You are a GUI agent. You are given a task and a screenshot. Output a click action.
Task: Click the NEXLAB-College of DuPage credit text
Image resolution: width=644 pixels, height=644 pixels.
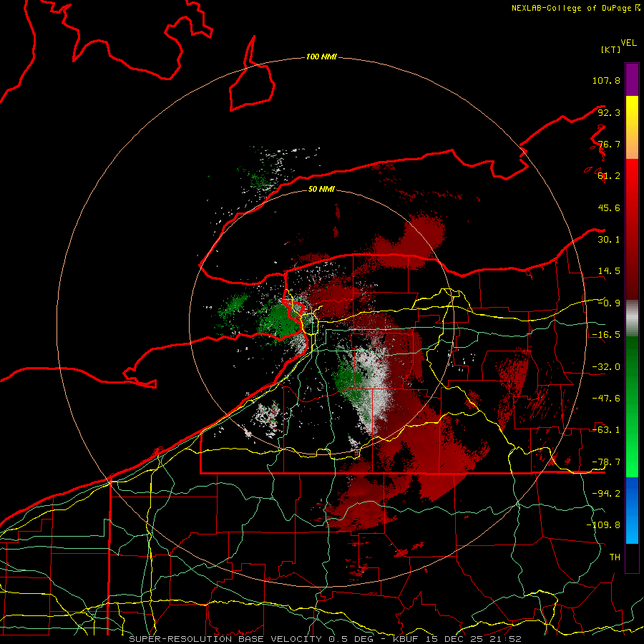tap(575, 8)
